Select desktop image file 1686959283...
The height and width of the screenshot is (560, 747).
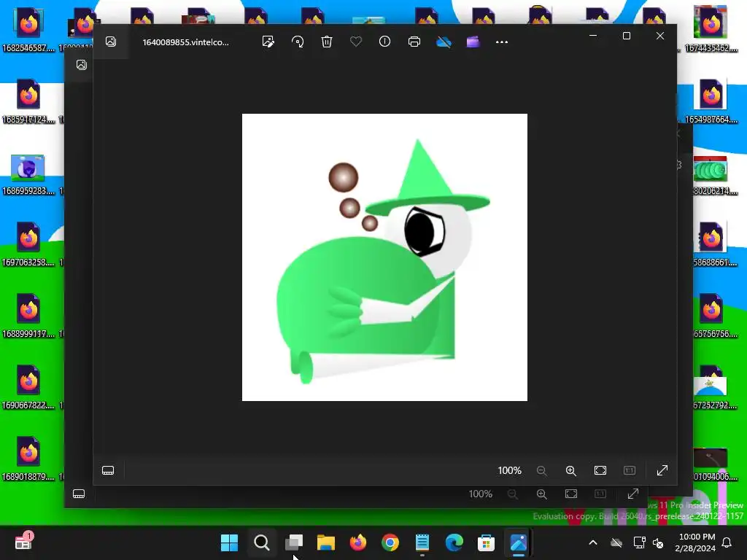coord(28,174)
